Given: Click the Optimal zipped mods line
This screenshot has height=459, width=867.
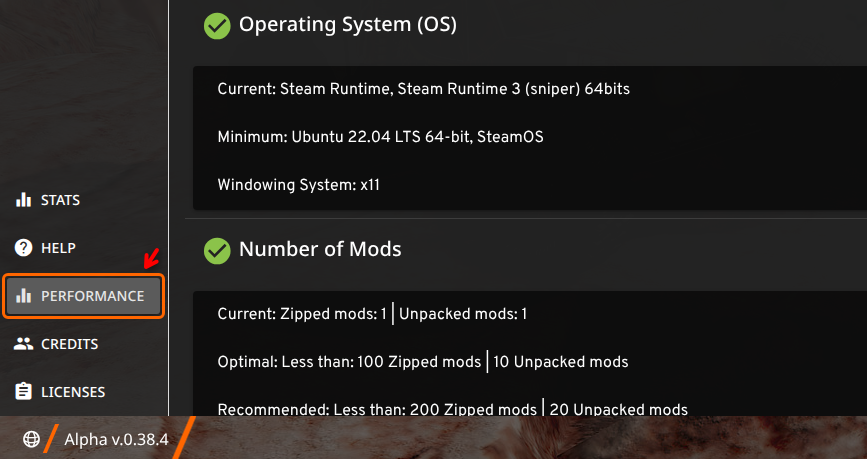Looking at the screenshot, I should coord(422,361).
